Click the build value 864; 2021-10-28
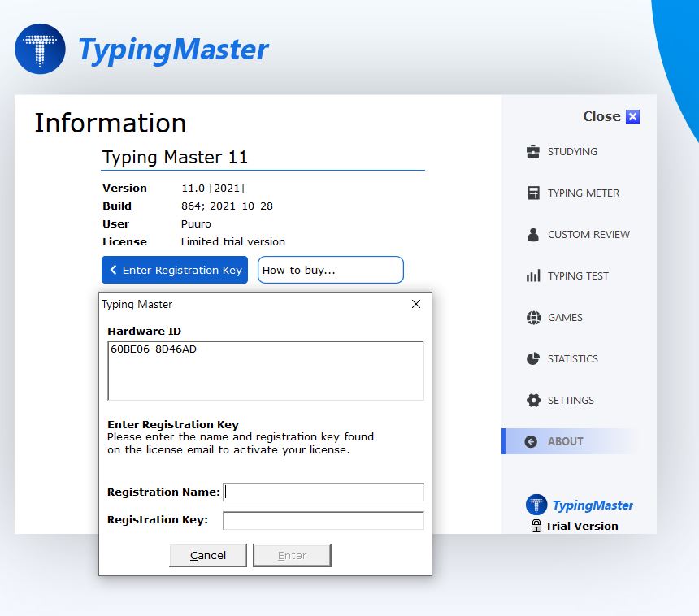 [x=227, y=206]
